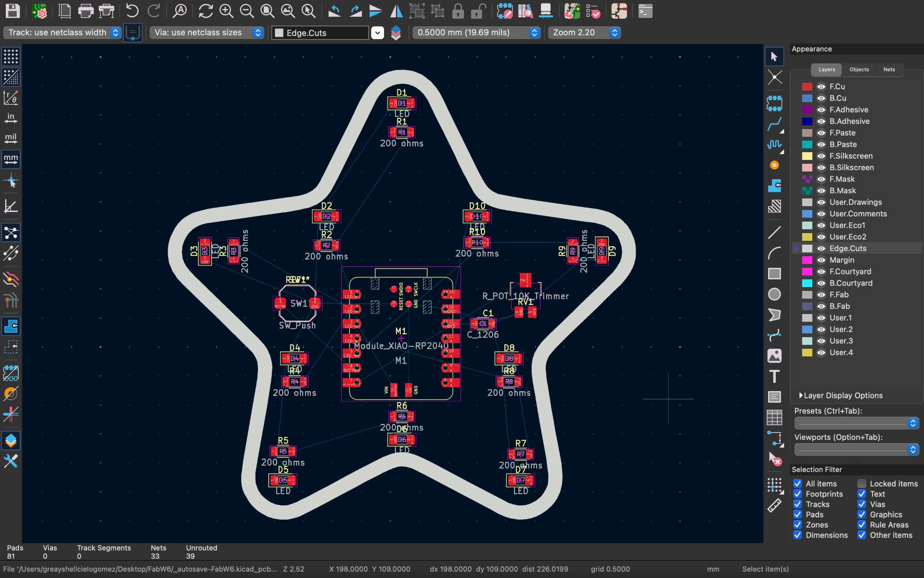The image size is (924, 578).
Task: Hide the F.Cu layer visibility
Action: 821,87
